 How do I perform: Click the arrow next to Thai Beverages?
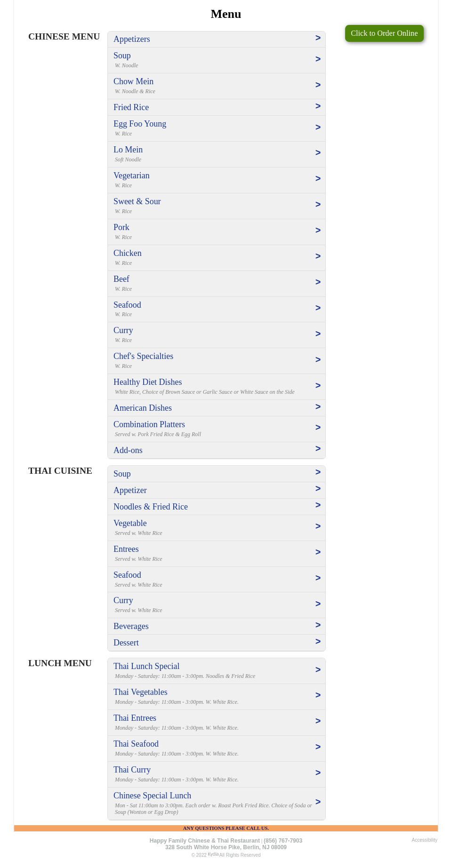318,625
